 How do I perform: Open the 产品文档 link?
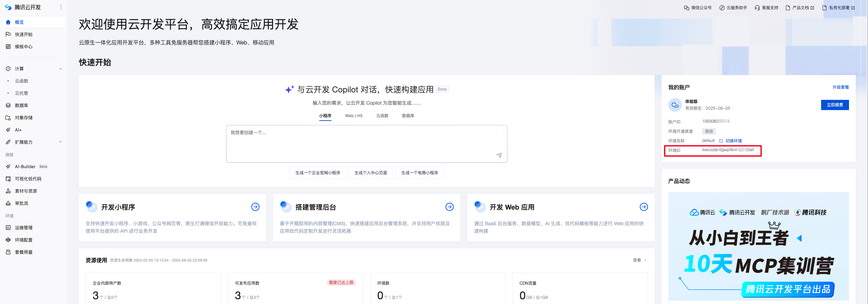click(801, 8)
